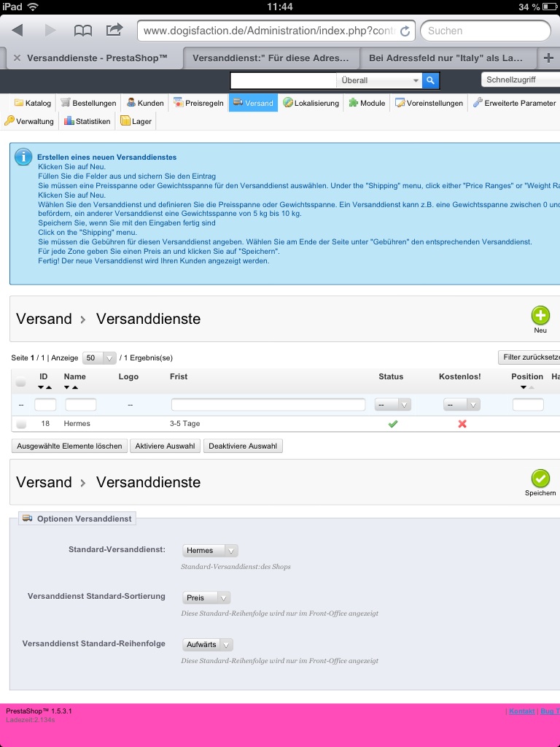Open a new Safari tab with plus
The image size is (560, 747).
(548, 58)
